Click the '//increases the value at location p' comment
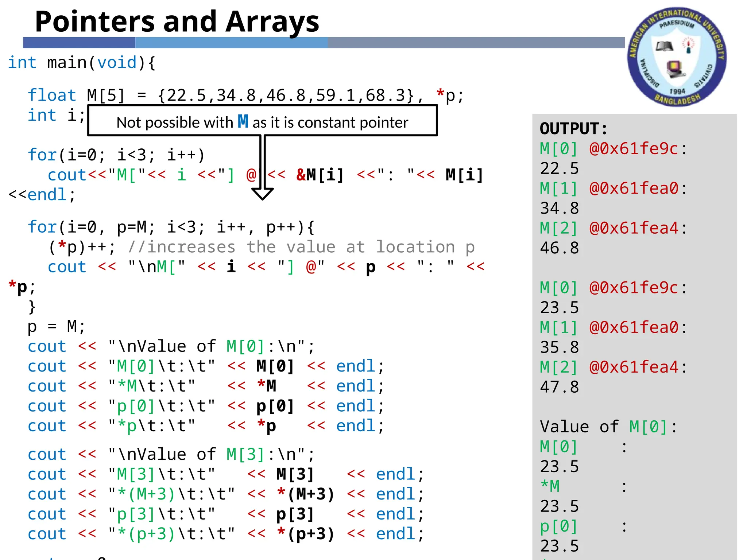Image resolution: width=747 pixels, height=560 pixels. 301,247
